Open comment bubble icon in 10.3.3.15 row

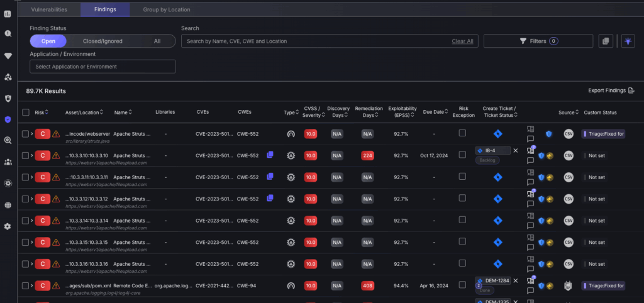pyautogui.click(x=530, y=247)
